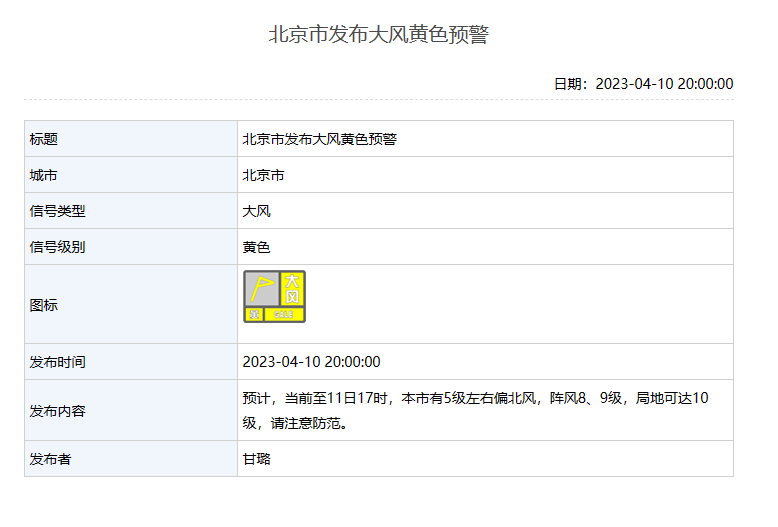Click the time value in the 发布时间 row

[311, 362]
